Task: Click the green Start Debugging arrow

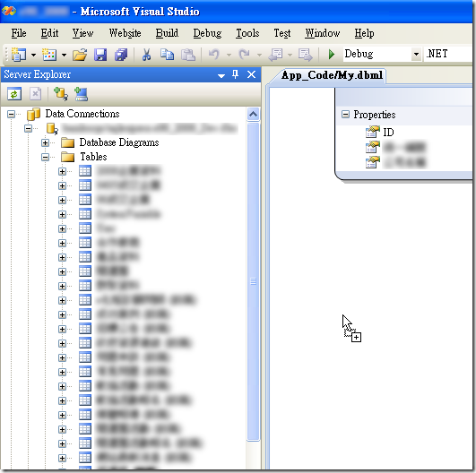Action: tap(332, 55)
